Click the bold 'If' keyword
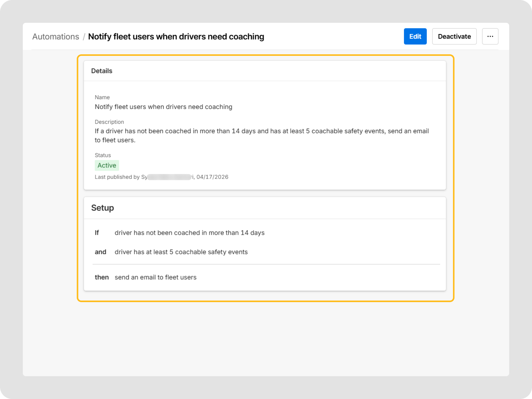Viewport: 532px width, 399px height. [x=97, y=233]
